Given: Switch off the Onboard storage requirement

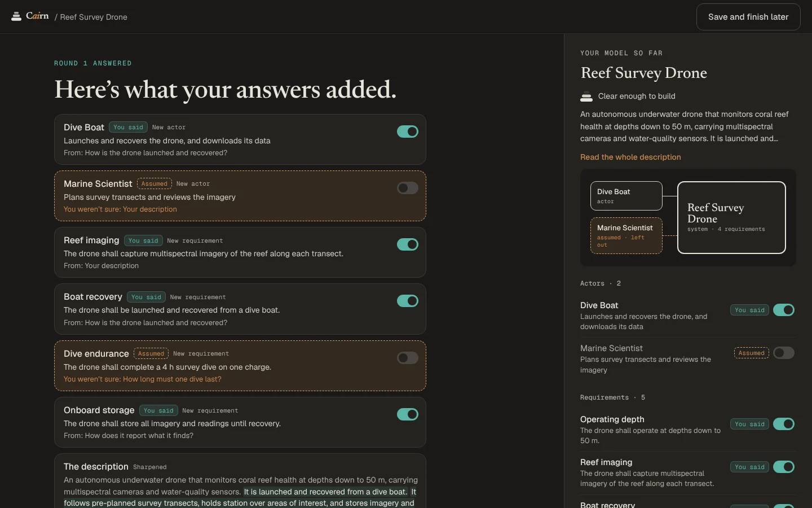Looking at the screenshot, I should 408,414.
